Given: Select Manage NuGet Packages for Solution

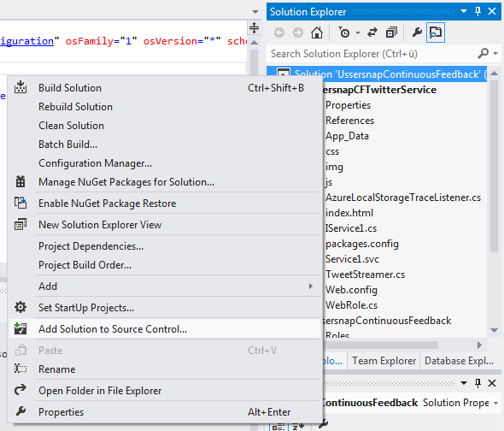Looking at the screenshot, I should tap(165, 182).
